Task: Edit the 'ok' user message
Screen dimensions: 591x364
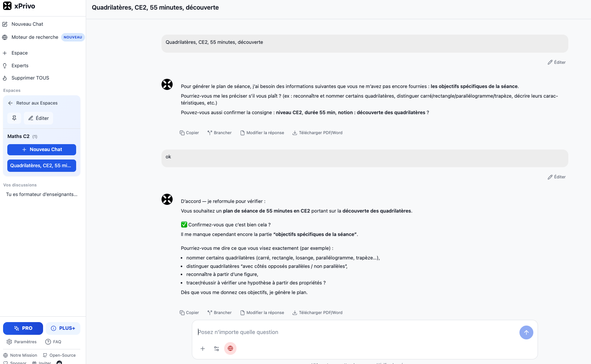Action: point(556,177)
